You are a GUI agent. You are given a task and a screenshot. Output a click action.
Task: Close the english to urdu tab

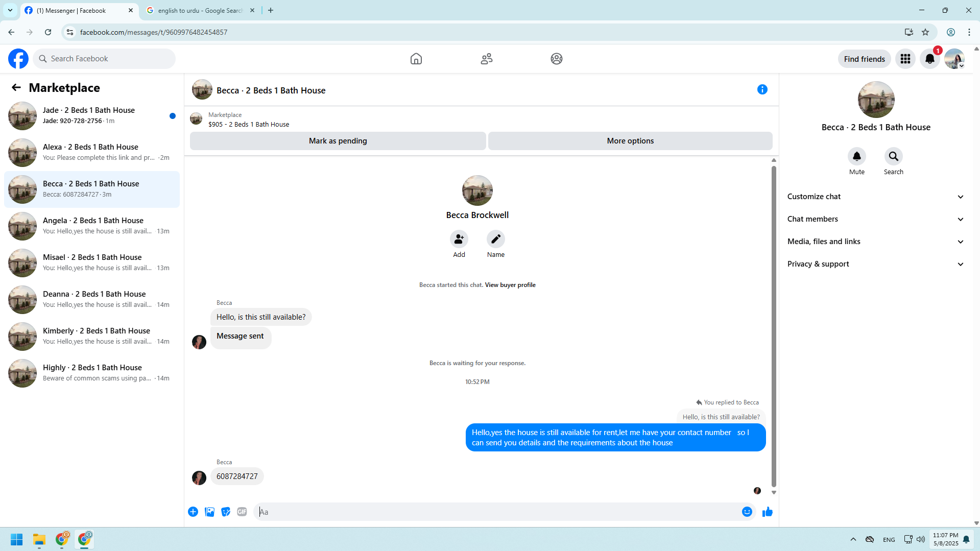click(x=252, y=10)
